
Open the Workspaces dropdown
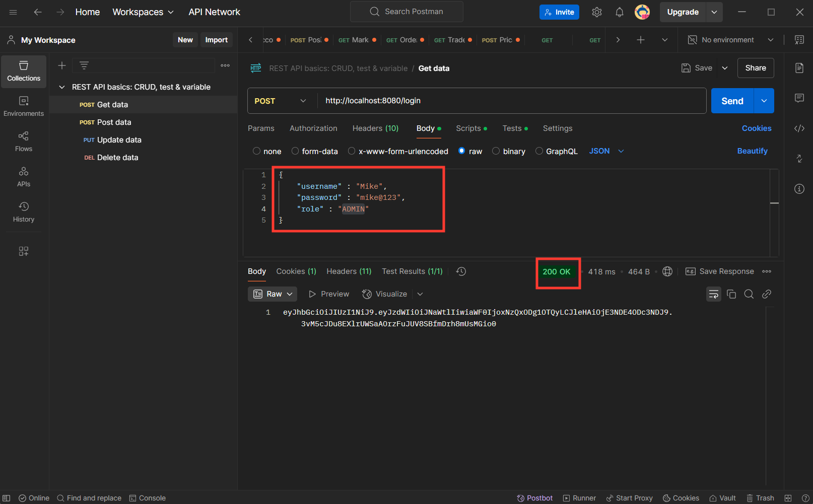click(x=143, y=12)
